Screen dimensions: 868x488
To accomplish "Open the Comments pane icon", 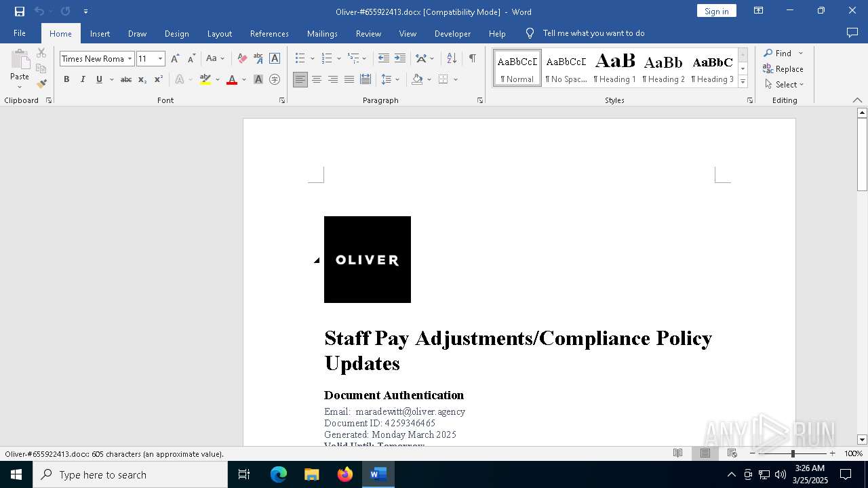I will (x=852, y=33).
